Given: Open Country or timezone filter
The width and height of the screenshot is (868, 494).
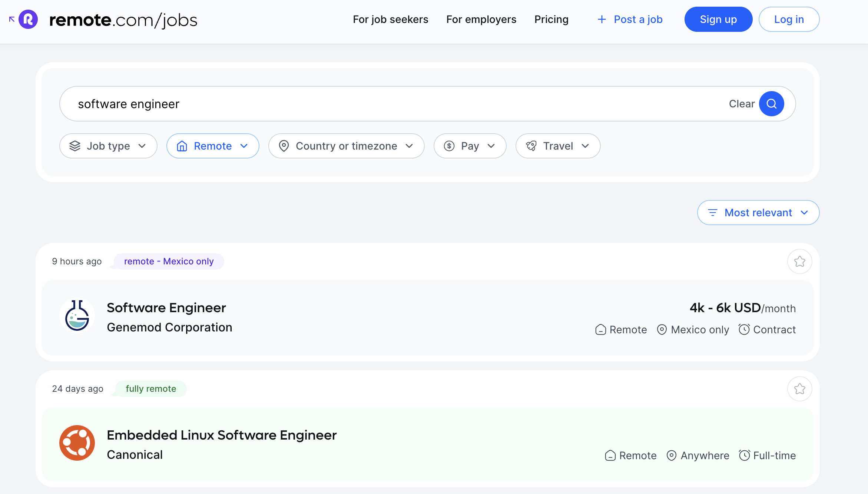Looking at the screenshot, I should (x=346, y=146).
